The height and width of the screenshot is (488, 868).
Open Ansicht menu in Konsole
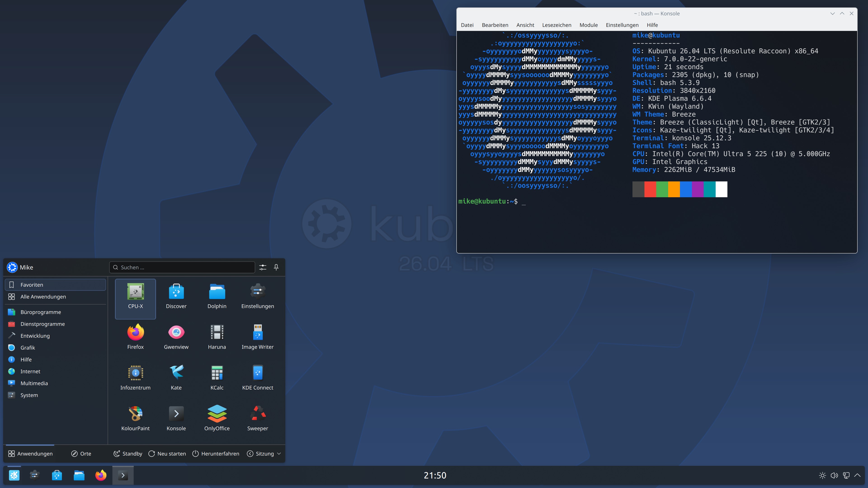click(525, 25)
